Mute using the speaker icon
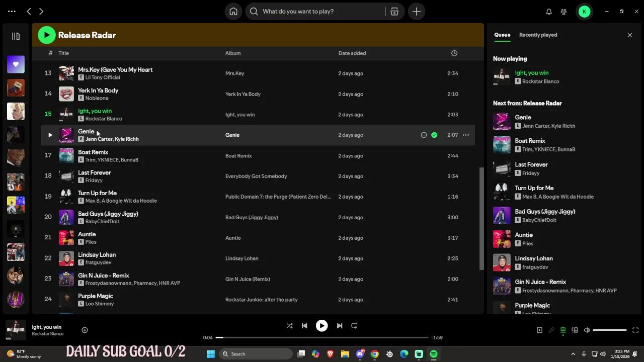The width and height of the screenshot is (644, 362). pos(587,330)
